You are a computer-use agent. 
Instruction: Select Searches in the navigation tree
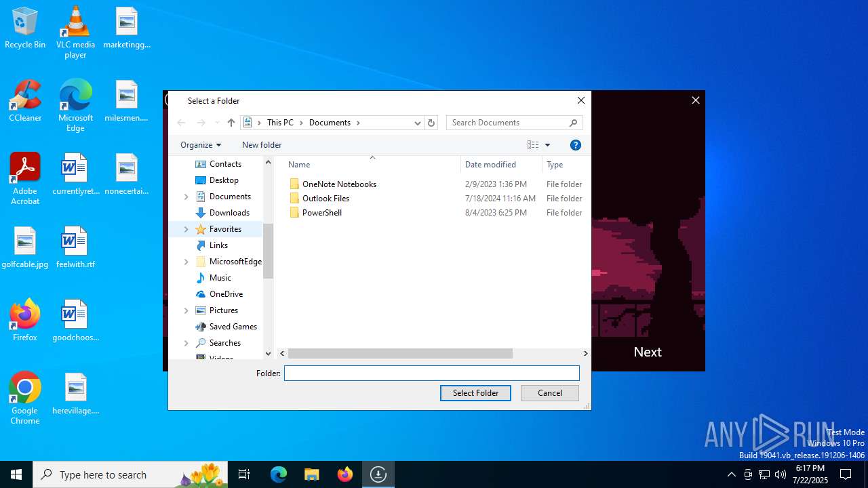[225, 343]
